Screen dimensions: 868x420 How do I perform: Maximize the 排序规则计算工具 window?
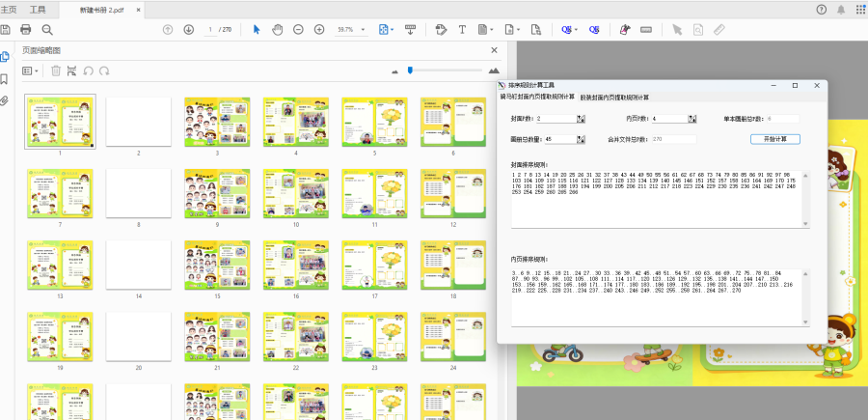(795, 85)
